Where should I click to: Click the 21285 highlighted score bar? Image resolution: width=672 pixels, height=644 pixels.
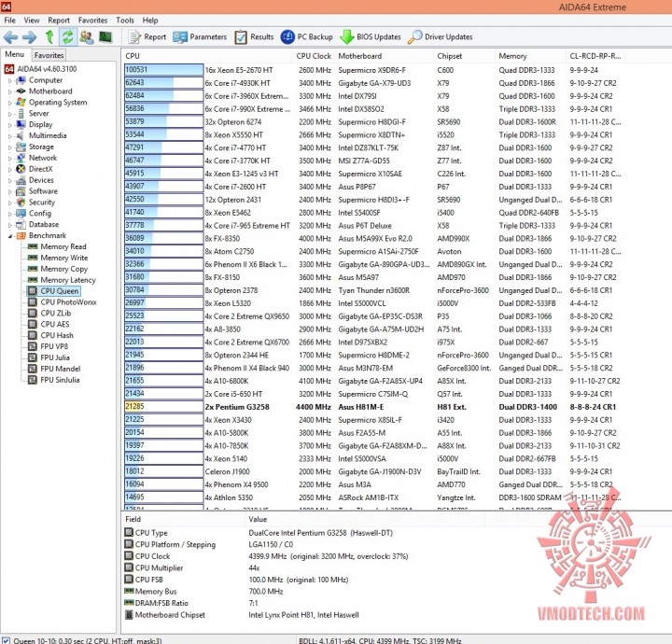click(163, 407)
